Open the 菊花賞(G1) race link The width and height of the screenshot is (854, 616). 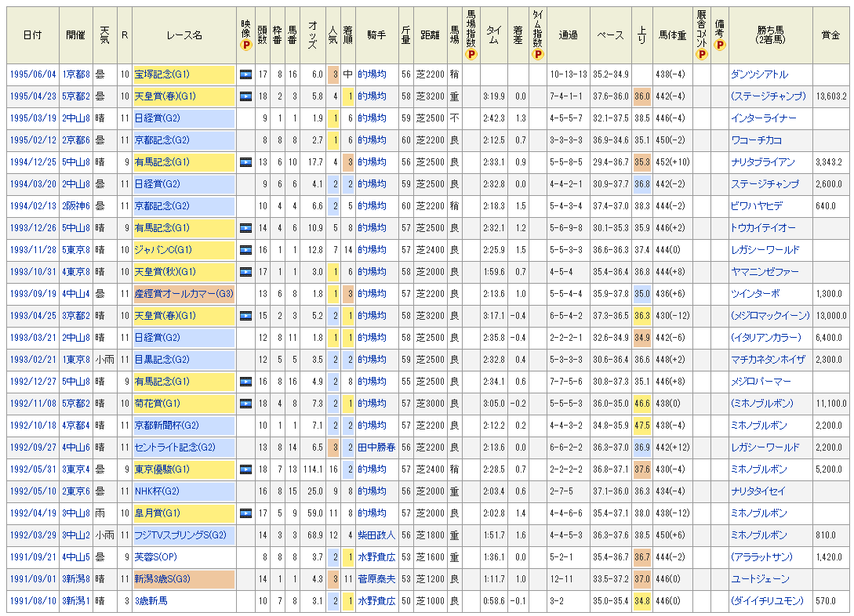click(158, 404)
